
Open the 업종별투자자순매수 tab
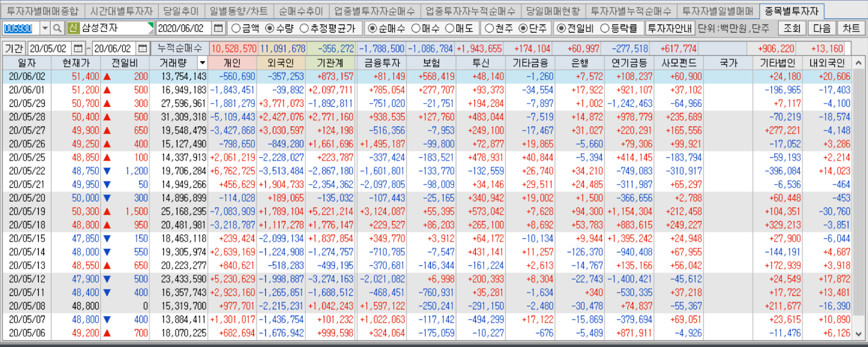[x=374, y=11]
